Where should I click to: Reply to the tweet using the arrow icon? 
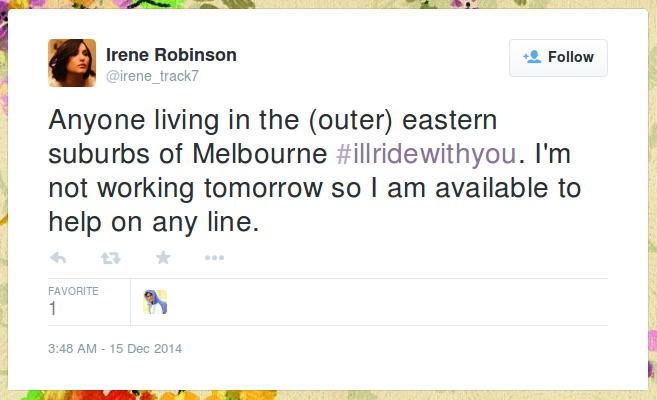pos(58,258)
